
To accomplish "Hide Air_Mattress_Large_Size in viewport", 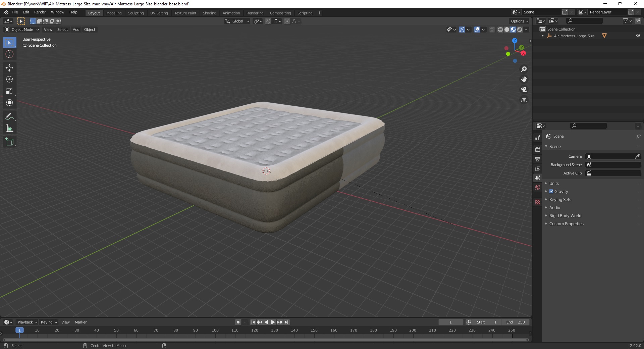I will (638, 36).
